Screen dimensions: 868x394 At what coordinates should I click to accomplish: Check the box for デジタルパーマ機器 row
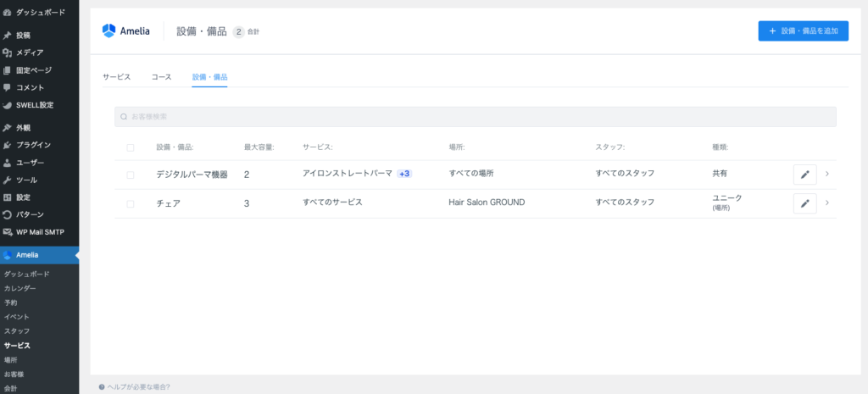pyautogui.click(x=131, y=175)
